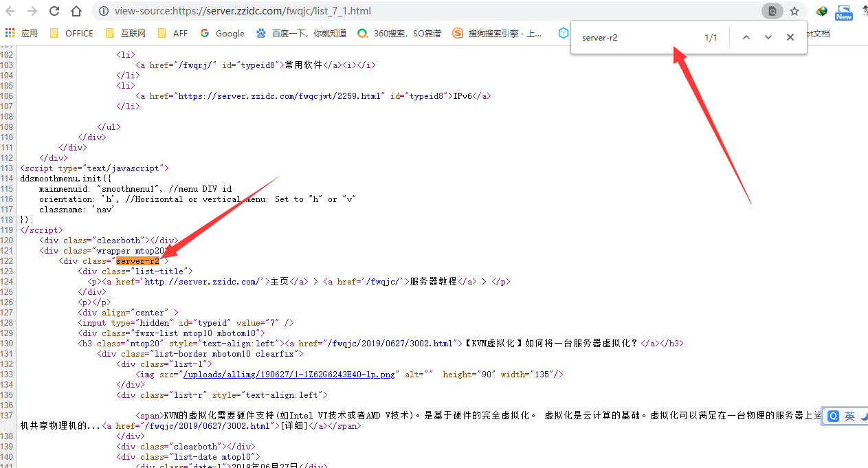
Task: Click the 1/1 match counter in find bar
Action: (711, 38)
